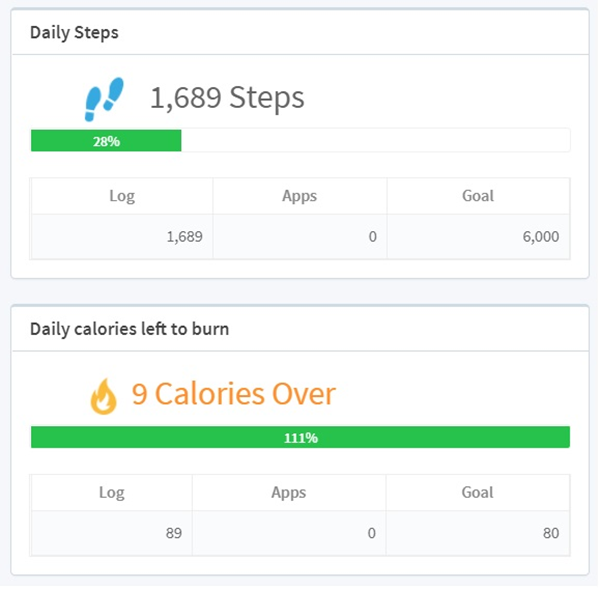Open the Log column in calories table
This screenshot has width=600, height=589.
(112, 493)
